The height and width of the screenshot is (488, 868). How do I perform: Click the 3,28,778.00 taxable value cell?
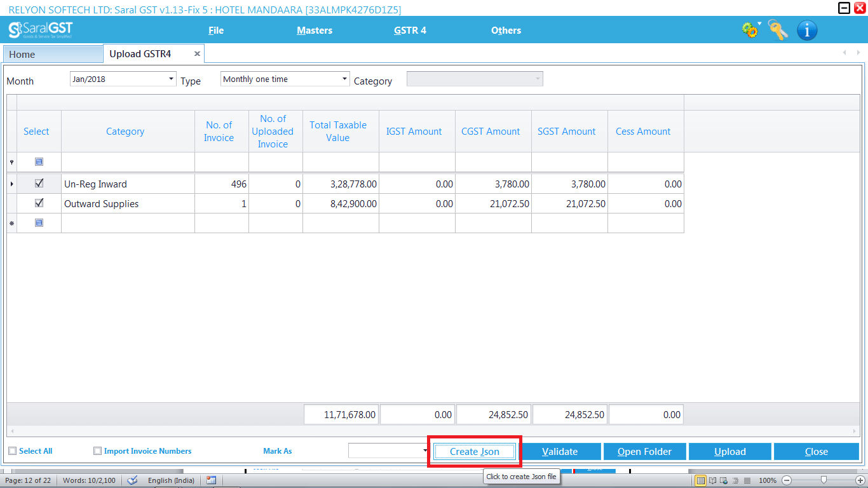[x=341, y=184]
